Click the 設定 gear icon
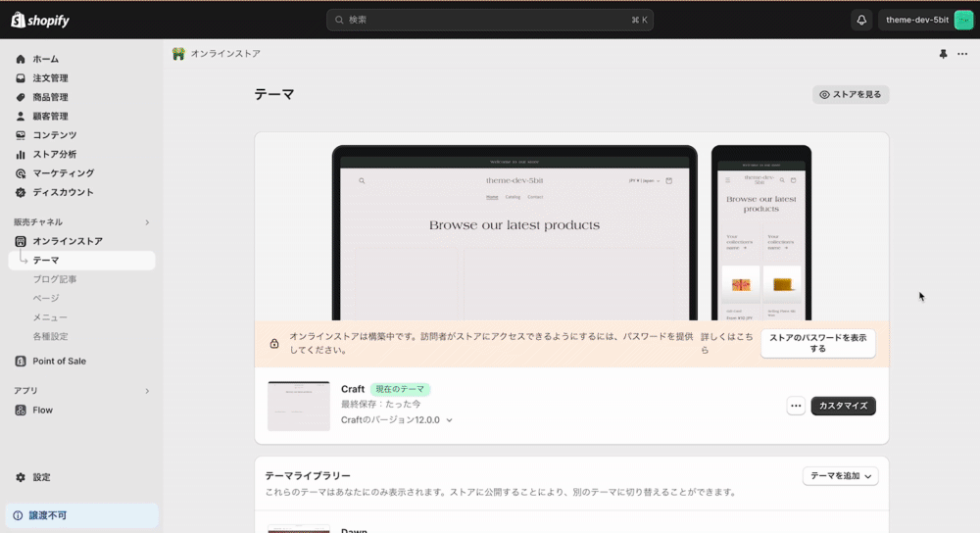The height and width of the screenshot is (533, 980). click(21, 477)
